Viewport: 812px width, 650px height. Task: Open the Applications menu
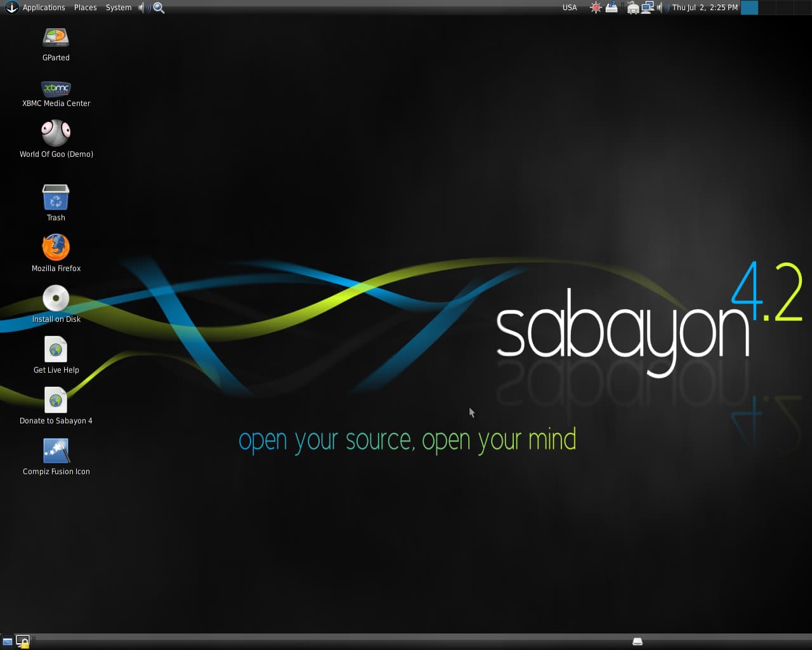click(x=43, y=8)
